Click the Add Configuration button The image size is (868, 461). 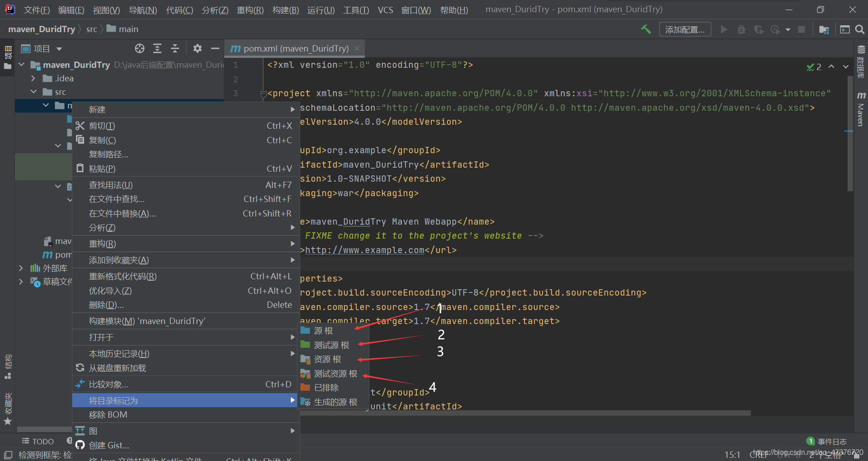pyautogui.click(x=685, y=29)
